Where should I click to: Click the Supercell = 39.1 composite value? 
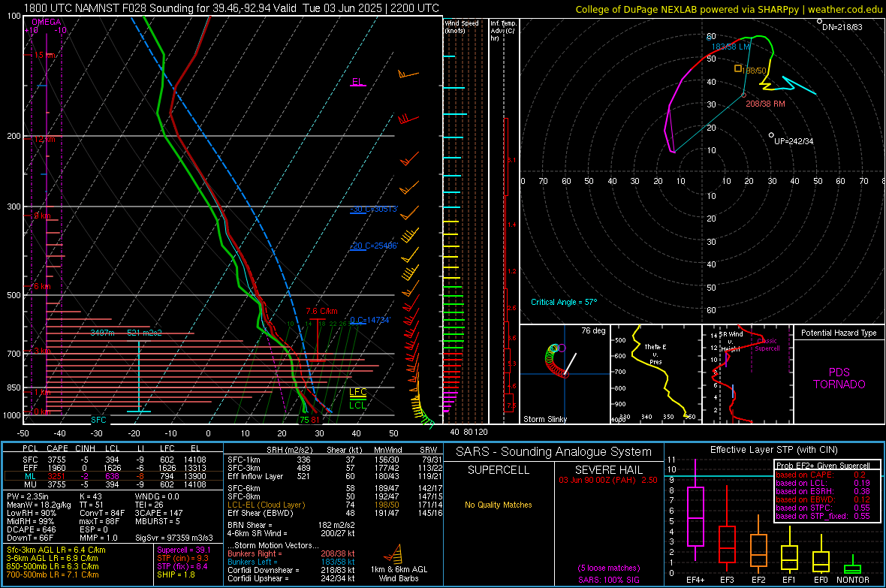click(184, 550)
